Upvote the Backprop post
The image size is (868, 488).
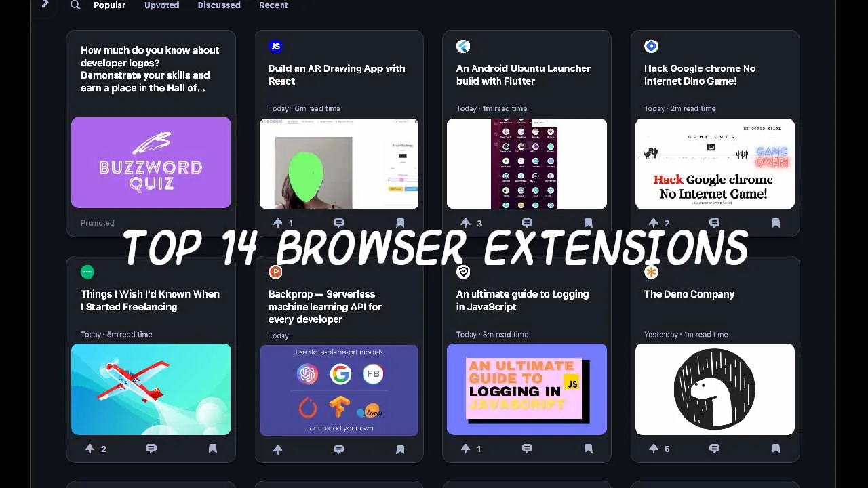(x=277, y=449)
